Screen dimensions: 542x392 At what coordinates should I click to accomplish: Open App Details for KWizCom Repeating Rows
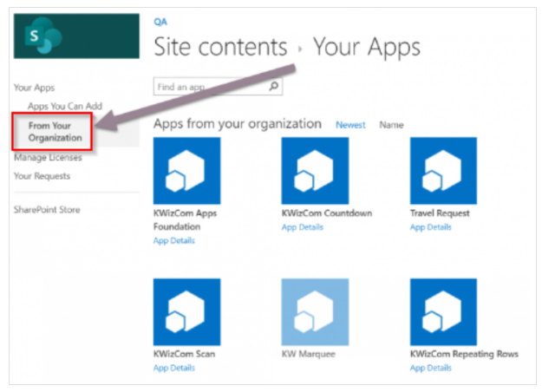click(431, 368)
